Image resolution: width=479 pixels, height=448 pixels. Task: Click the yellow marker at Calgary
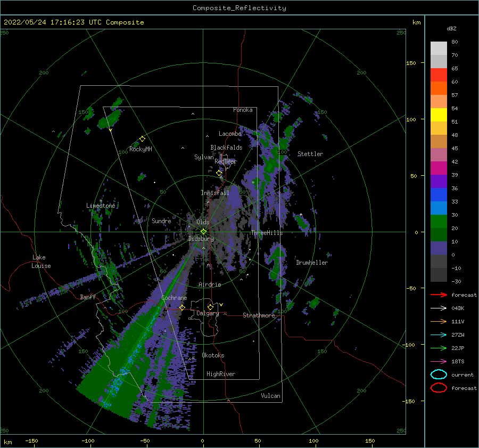[210, 307]
